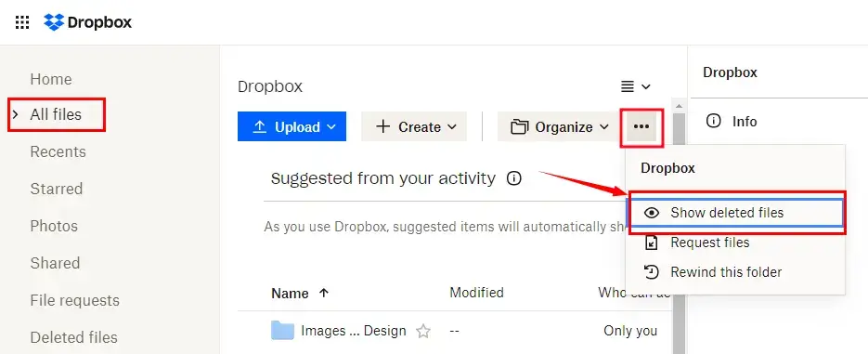This screenshot has height=354, width=868.
Task: Choose Rewind this folder from menu
Action: (735, 272)
